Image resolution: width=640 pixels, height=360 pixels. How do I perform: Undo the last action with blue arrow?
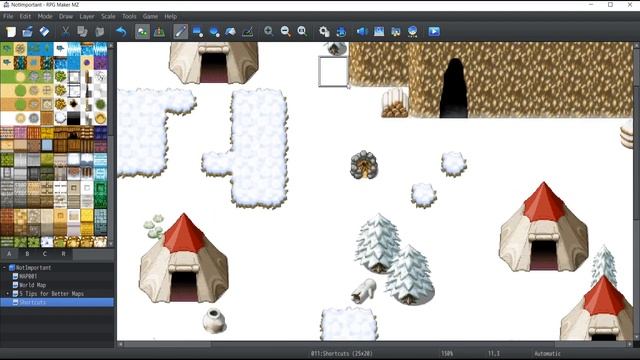click(121, 31)
